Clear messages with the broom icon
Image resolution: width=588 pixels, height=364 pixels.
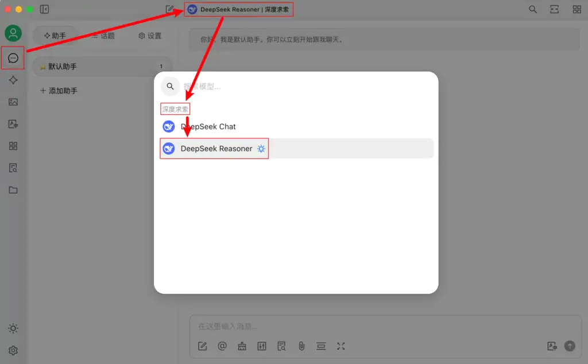click(242, 346)
